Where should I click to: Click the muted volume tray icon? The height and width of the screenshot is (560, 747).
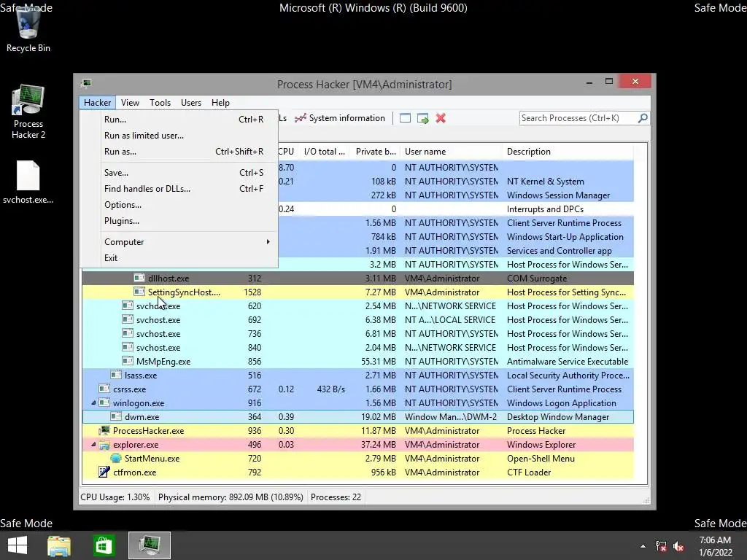click(678, 546)
